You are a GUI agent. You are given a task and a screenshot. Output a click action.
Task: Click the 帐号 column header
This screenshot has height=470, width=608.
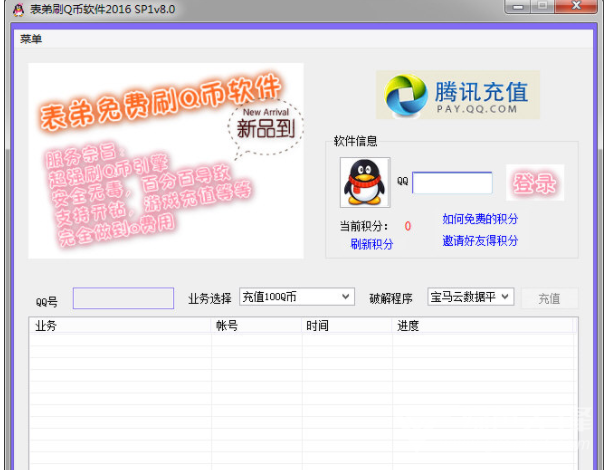257,325
